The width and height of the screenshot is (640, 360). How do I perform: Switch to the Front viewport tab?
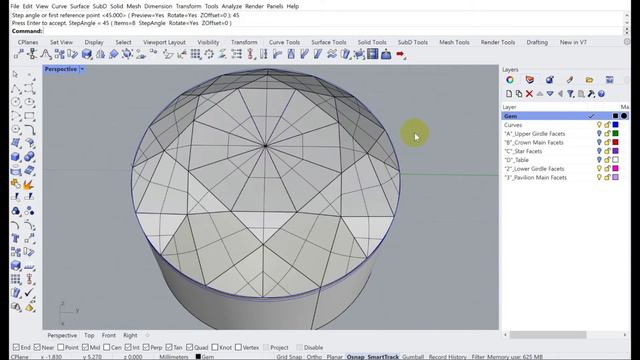(x=109, y=335)
